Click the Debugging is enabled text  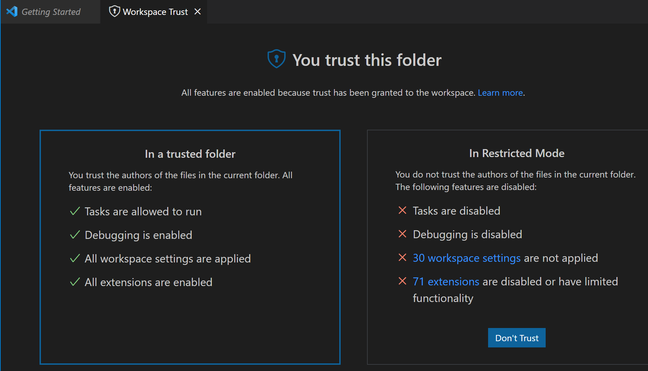point(138,235)
